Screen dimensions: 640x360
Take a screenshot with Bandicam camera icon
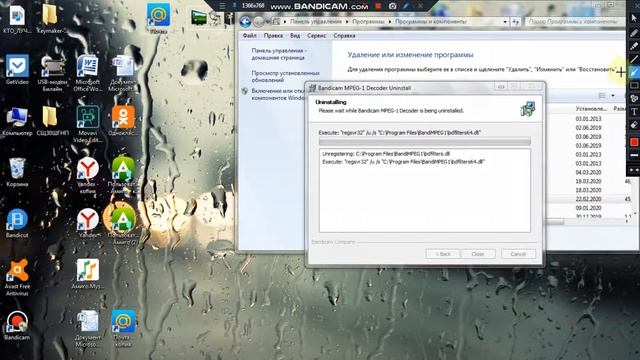click(392, 6)
